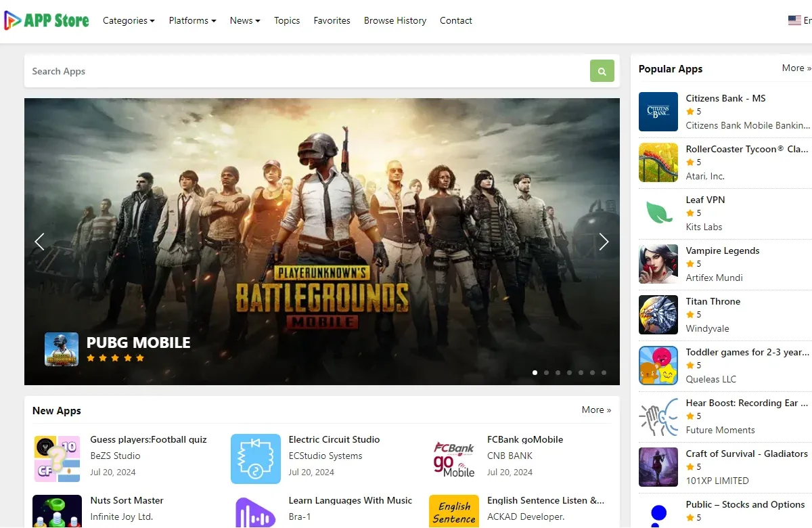
Task: Go to next carousel slide arrow
Action: click(604, 242)
